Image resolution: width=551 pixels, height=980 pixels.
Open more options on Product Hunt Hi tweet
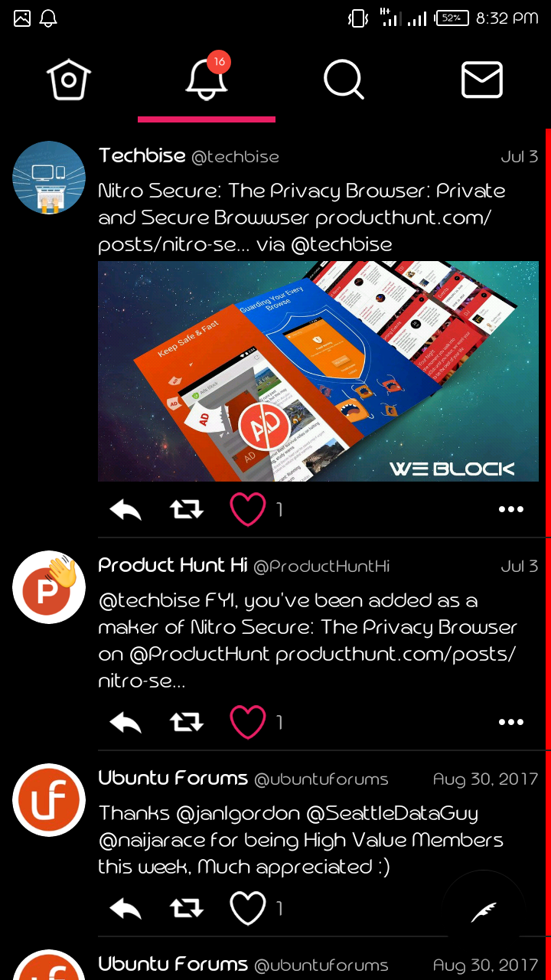tap(511, 722)
